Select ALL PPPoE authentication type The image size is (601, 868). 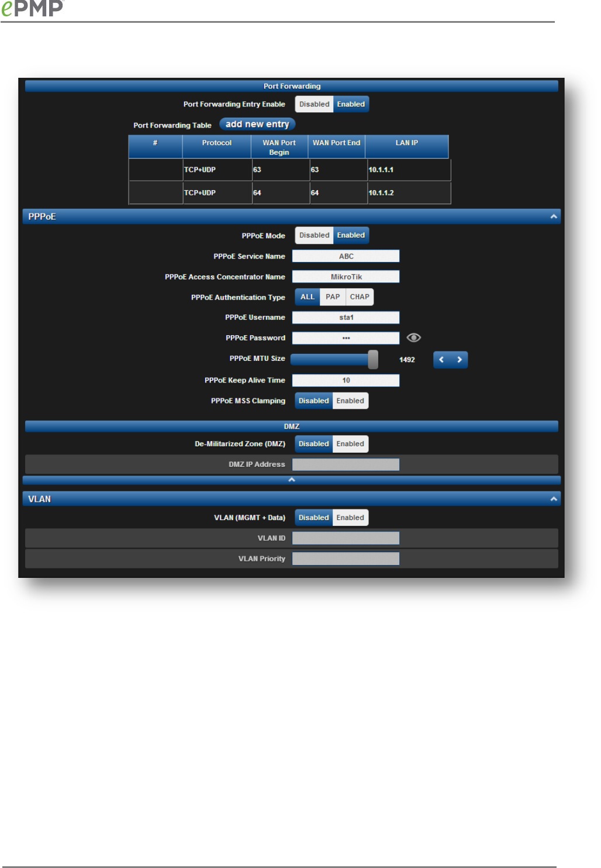coord(308,297)
